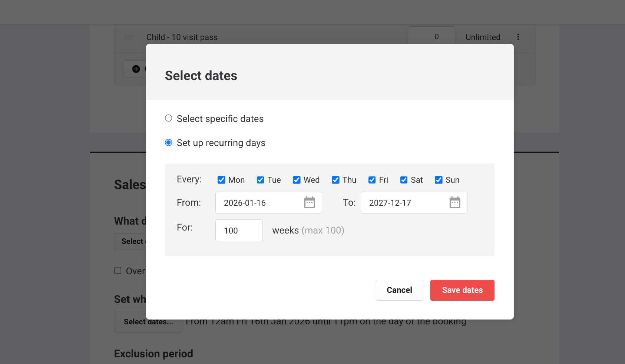The image size is (625, 364).
Task: Click the red Save dates button
Action: (x=462, y=290)
